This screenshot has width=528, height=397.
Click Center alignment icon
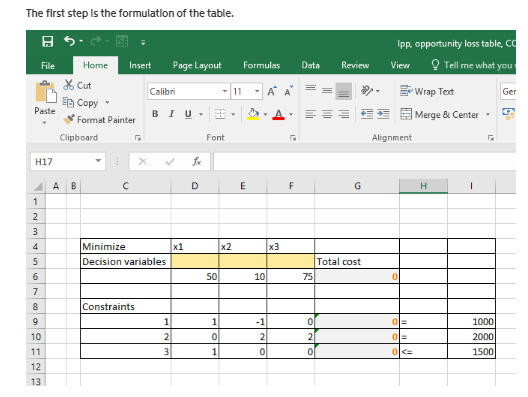(x=327, y=114)
